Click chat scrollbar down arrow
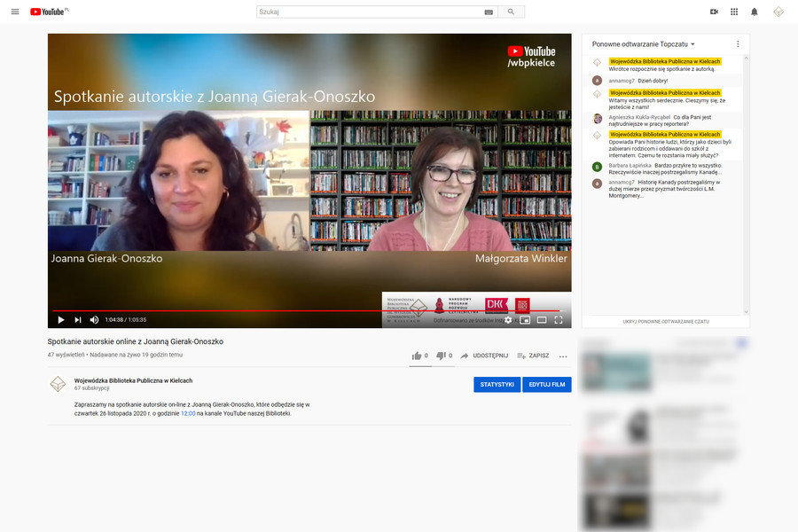This screenshot has height=532, width=798. coord(746,311)
